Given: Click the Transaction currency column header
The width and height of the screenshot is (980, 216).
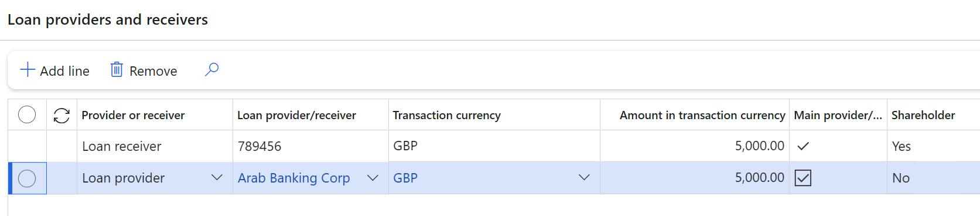Looking at the screenshot, I should 446,115.
